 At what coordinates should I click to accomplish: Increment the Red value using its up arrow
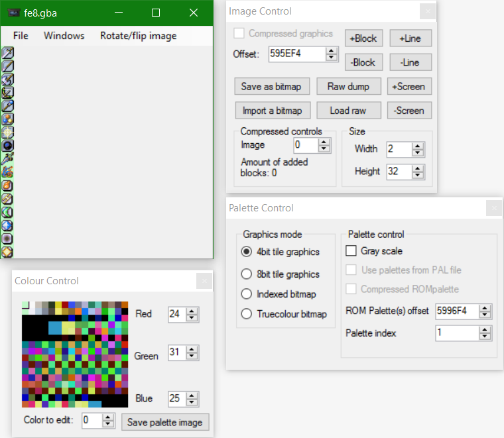(x=192, y=310)
